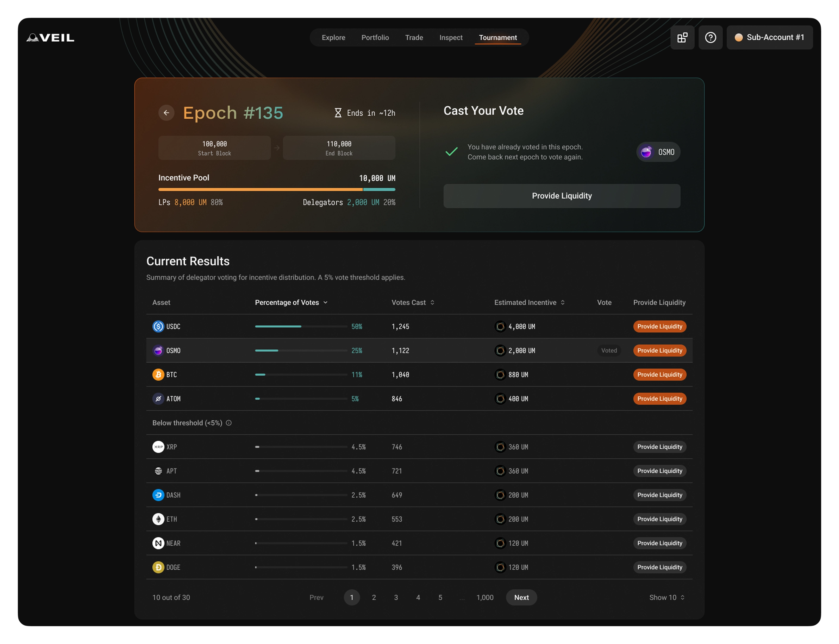Provide liquidity for the XRP row

[x=660, y=447]
